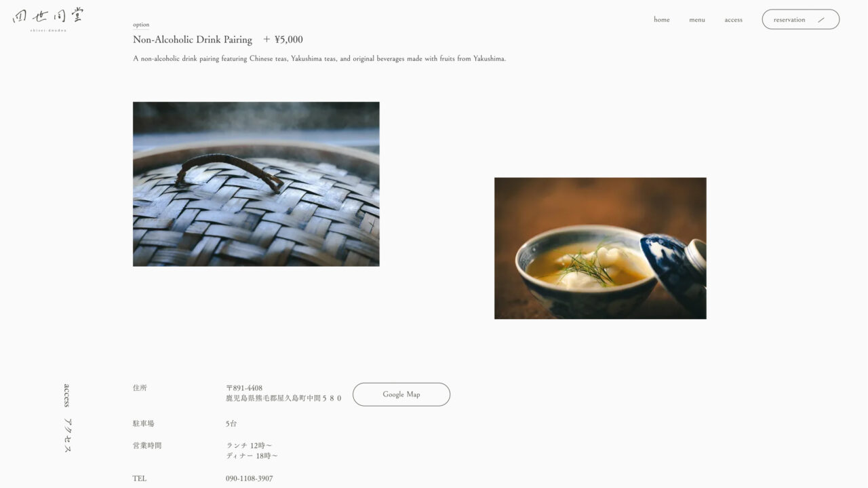The height and width of the screenshot is (488, 868).
Task: Click the woven bamboo steamer lid photo
Action: (x=256, y=184)
